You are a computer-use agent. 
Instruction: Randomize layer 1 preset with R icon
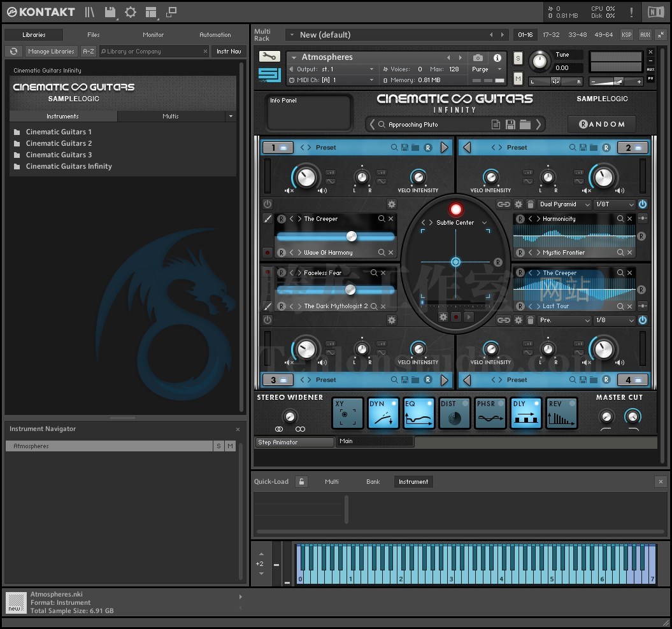coord(427,148)
